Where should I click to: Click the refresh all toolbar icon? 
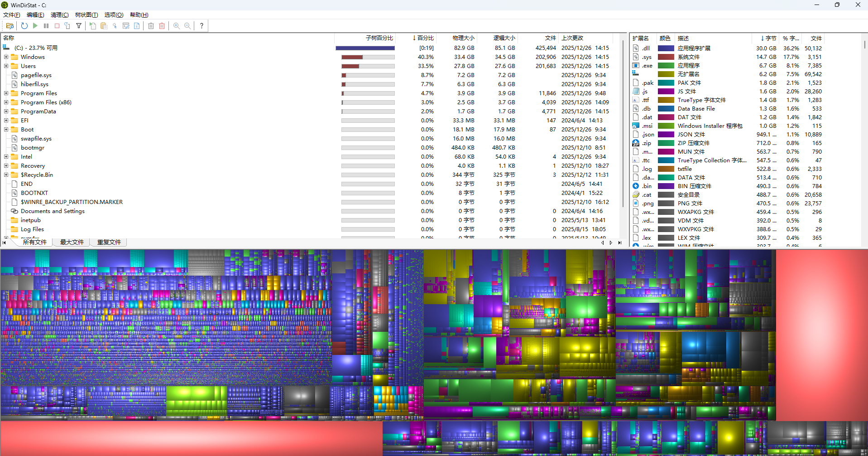24,26
